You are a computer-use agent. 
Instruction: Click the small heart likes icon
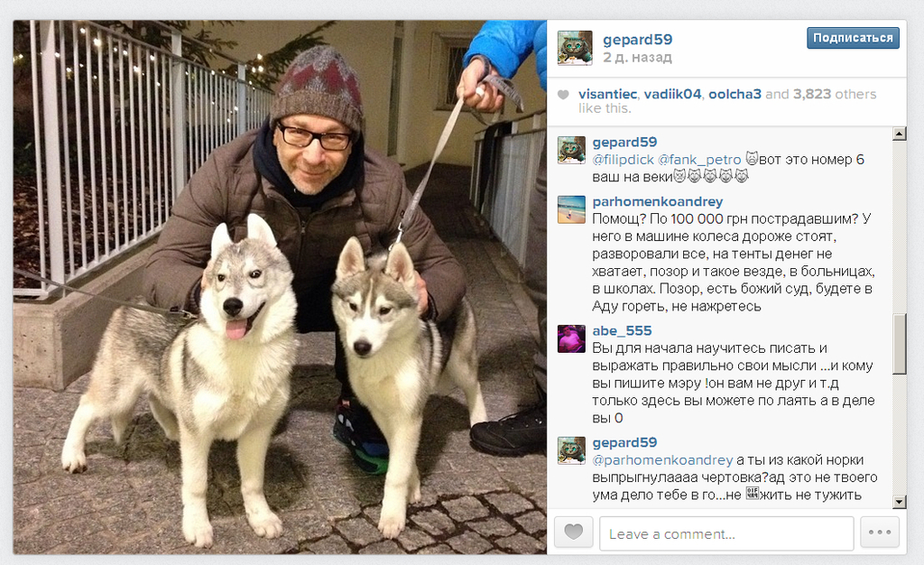tap(563, 95)
